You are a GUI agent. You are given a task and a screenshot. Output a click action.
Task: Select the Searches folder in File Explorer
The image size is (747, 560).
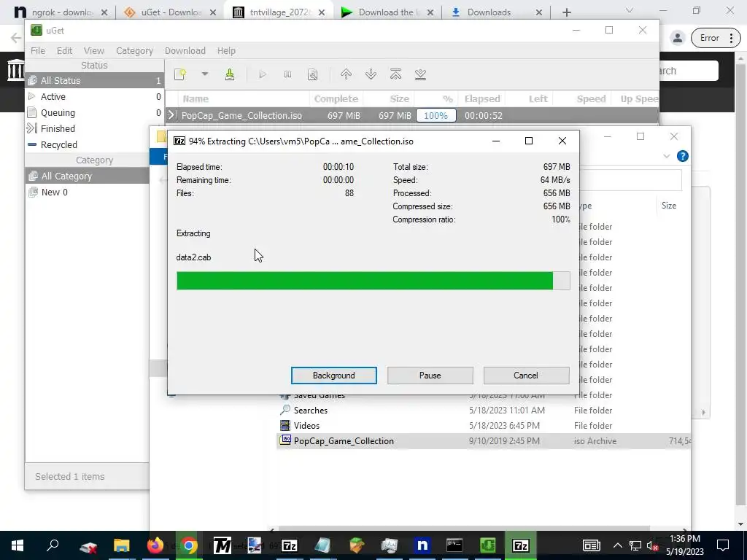coord(311,411)
